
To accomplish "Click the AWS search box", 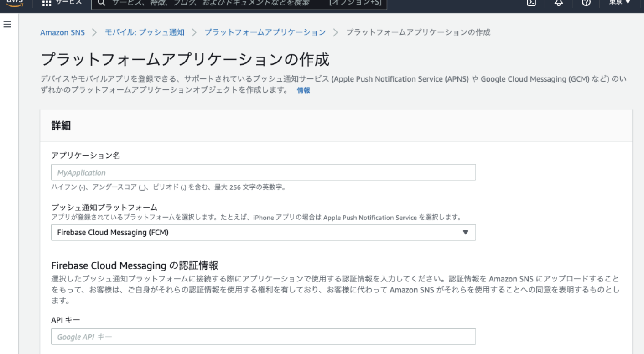I will pyautogui.click(x=239, y=3).
